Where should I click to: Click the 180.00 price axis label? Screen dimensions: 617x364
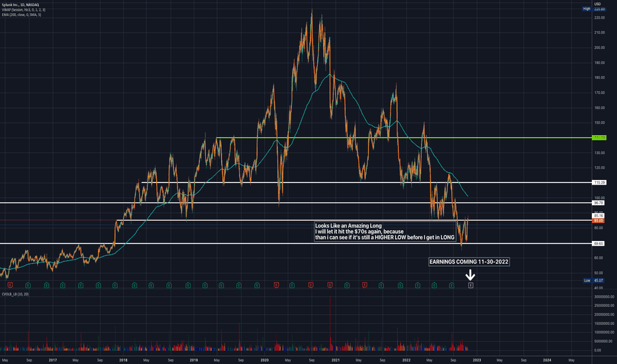click(599, 77)
